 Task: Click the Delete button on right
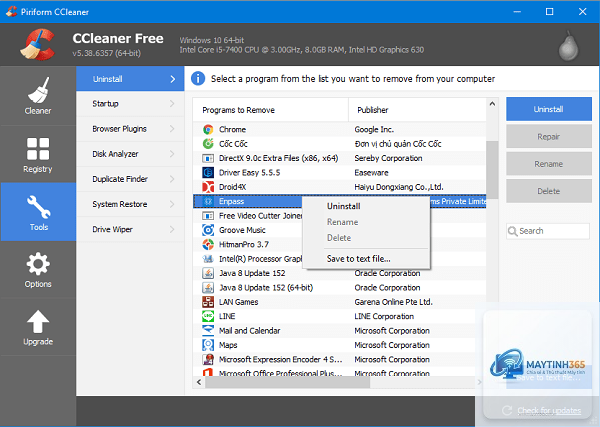coord(549,191)
